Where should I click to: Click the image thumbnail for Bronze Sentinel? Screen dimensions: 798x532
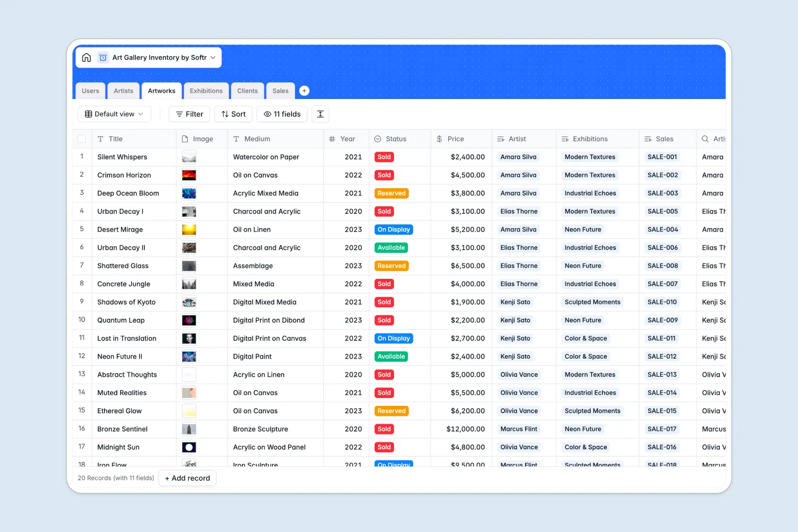189,429
